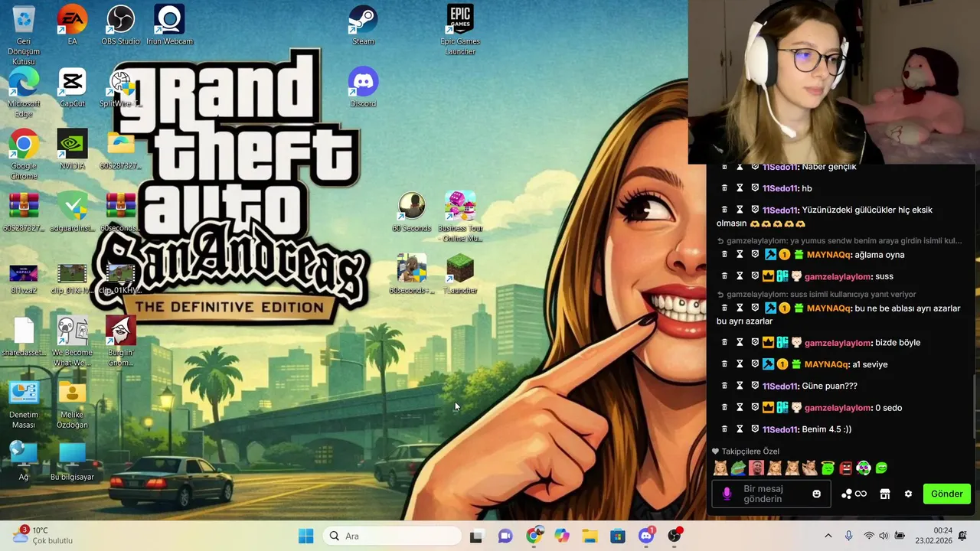Open chat settings gear icon

(x=908, y=494)
